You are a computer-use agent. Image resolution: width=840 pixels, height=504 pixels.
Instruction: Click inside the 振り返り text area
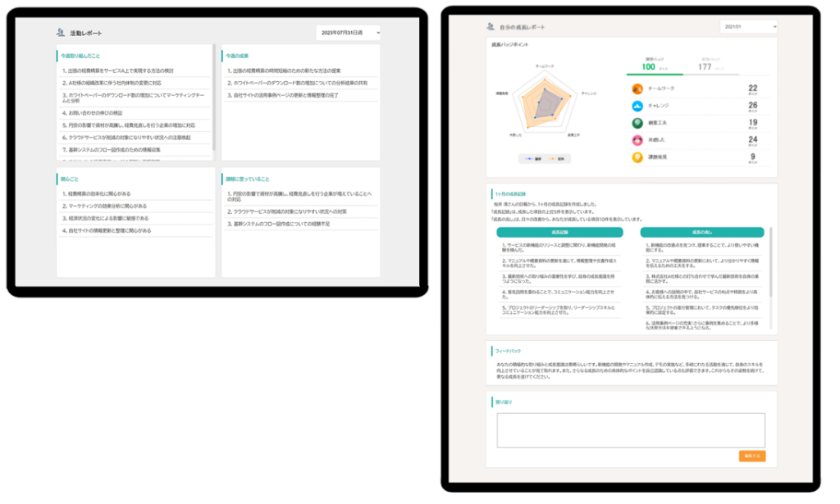coord(630,429)
